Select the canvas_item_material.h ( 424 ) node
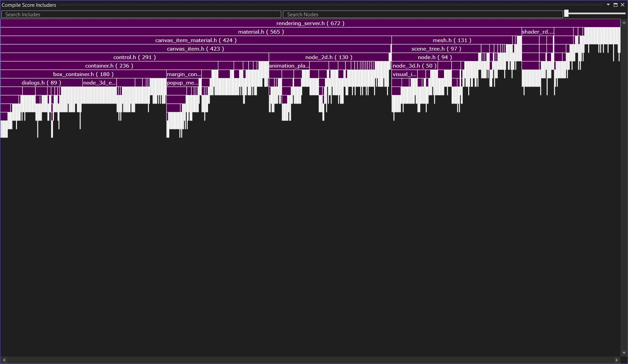Screen dimensions: 628x364 point(196,40)
